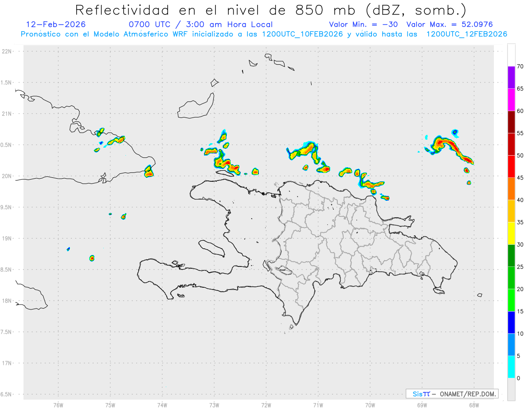Click the colorbar value '15'

click(x=520, y=311)
